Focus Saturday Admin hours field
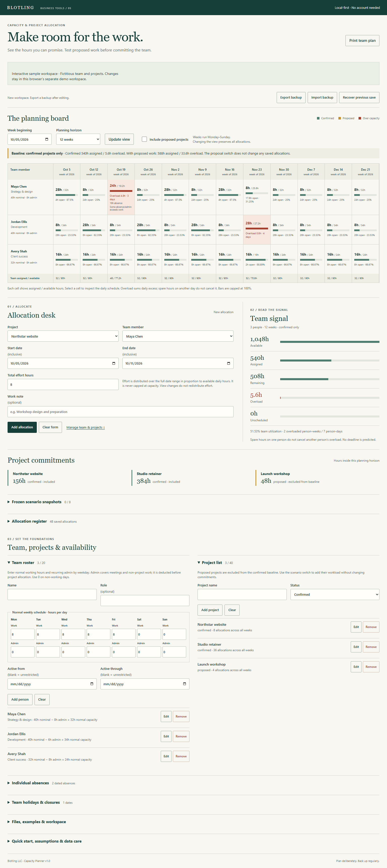The width and height of the screenshot is (387, 868). (x=149, y=652)
